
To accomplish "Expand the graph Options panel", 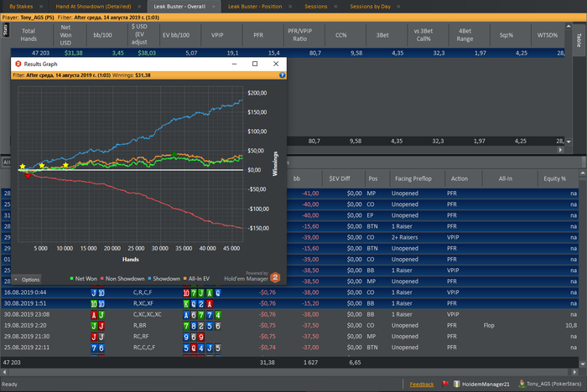I will (x=27, y=280).
